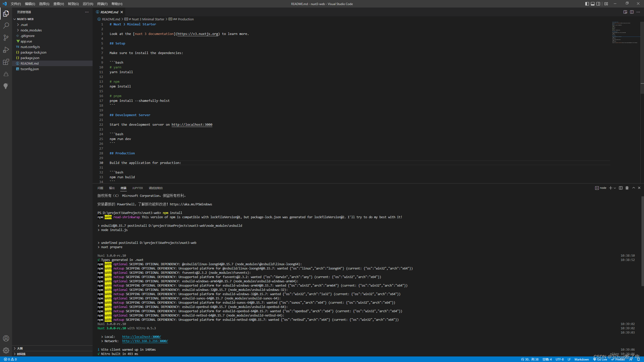Screen dimensions: 644x362
Task: Switch to the 输出 panel tab
Action: (112, 188)
